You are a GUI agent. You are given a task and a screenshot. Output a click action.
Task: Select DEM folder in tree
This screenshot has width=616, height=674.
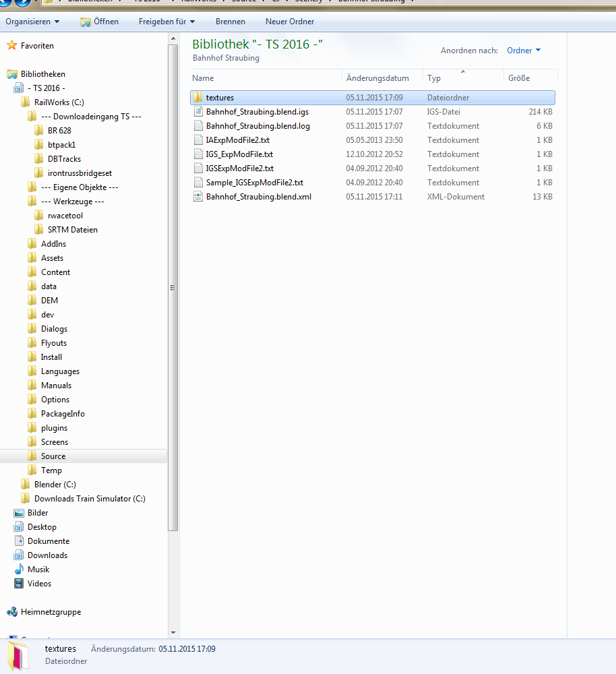coord(49,301)
